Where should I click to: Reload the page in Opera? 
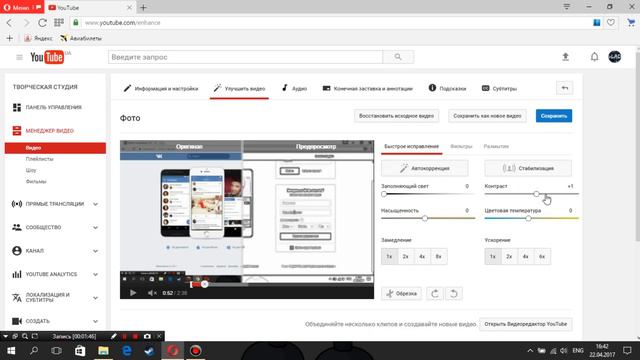click(42, 23)
